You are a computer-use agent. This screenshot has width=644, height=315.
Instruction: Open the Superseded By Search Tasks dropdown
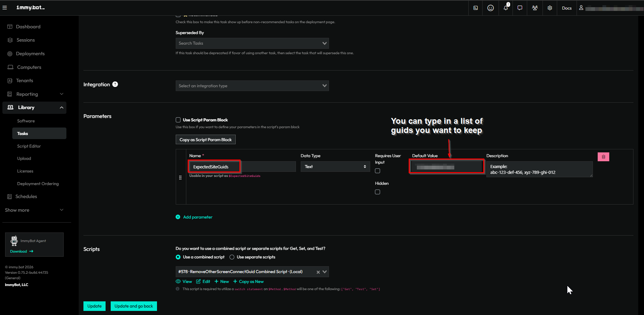[252, 43]
